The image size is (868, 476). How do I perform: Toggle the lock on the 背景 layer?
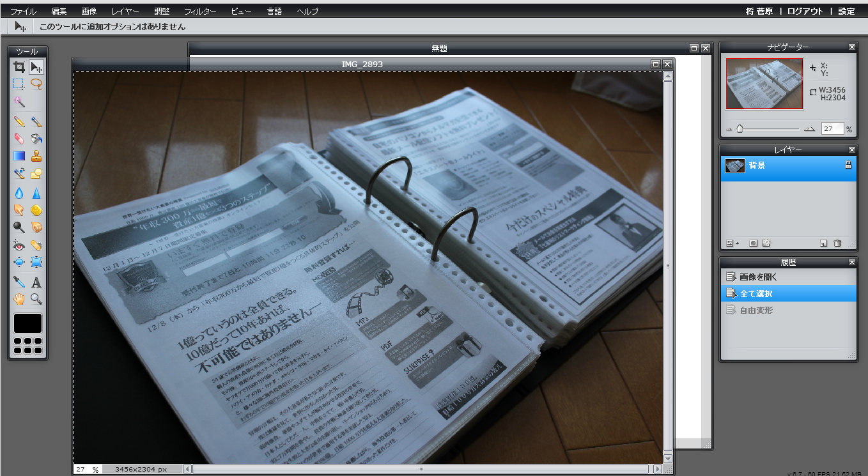coord(848,165)
